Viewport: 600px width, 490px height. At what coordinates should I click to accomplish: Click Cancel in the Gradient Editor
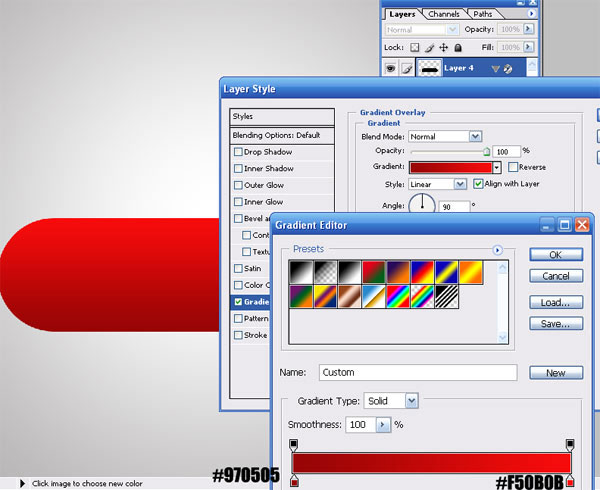click(x=556, y=276)
